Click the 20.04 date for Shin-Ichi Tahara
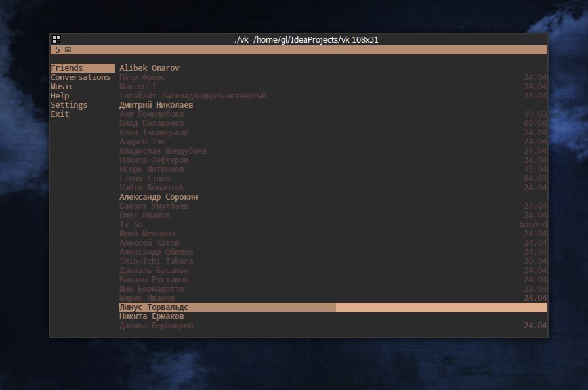Viewport: 588px width, 390px height. pyautogui.click(x=535, y=261)
